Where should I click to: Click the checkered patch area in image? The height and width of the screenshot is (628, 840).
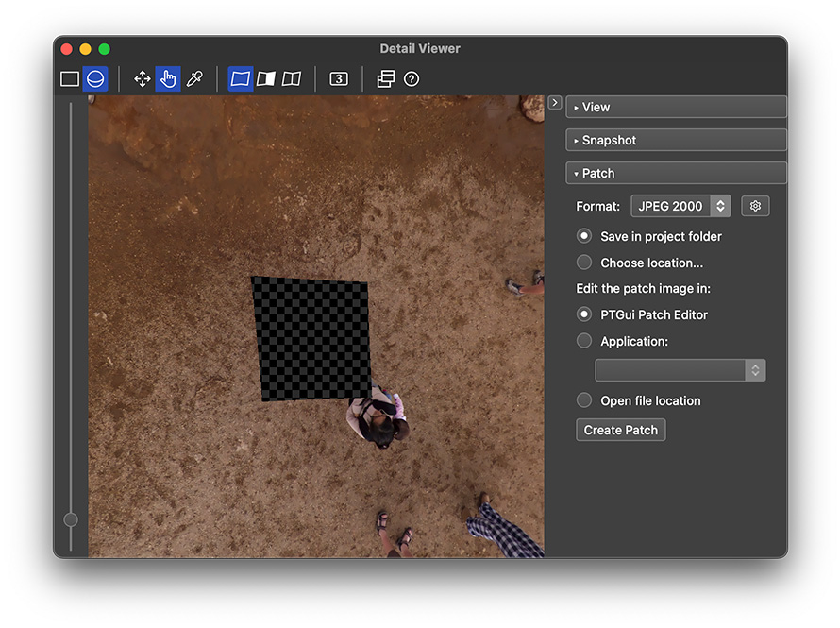click(x=312, y=339)
